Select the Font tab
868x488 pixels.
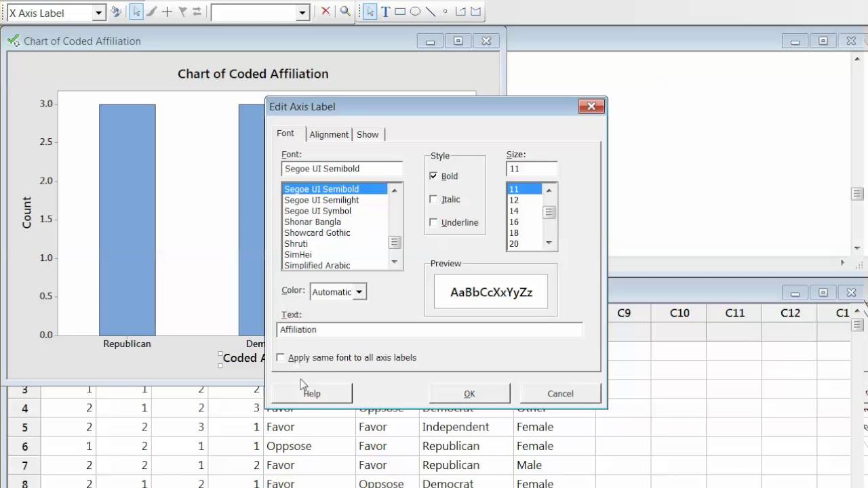[285, 134]
